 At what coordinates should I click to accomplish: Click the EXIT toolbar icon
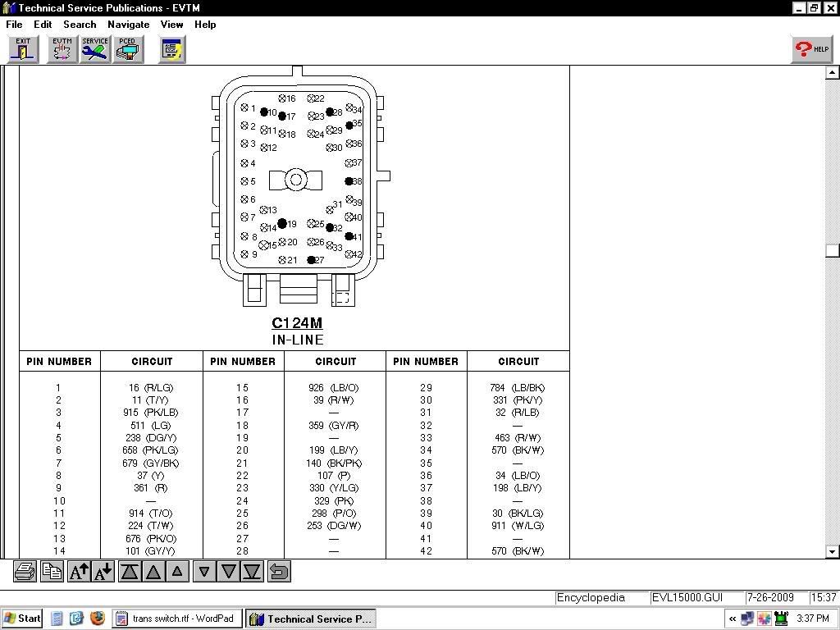23,49
